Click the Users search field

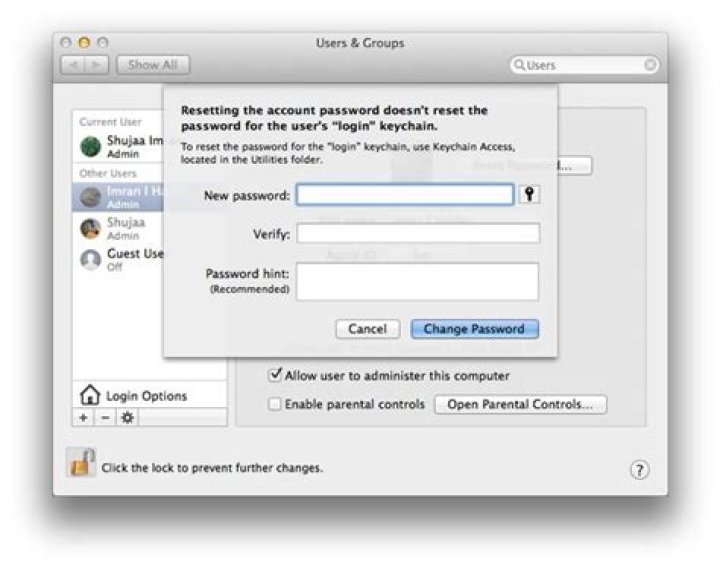(x=584, y=65)
